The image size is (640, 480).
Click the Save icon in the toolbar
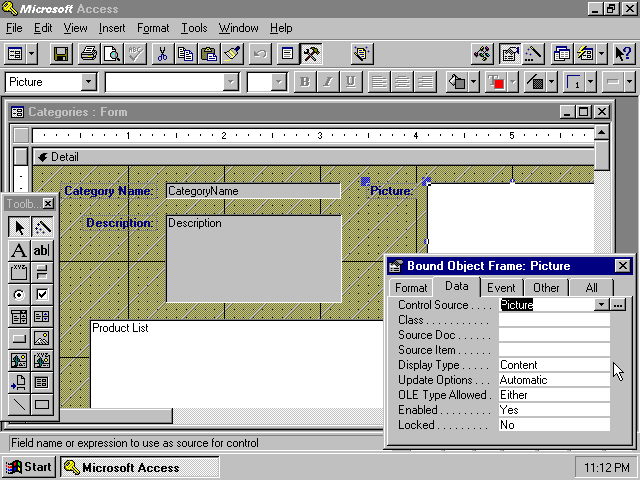click(61, 54)
